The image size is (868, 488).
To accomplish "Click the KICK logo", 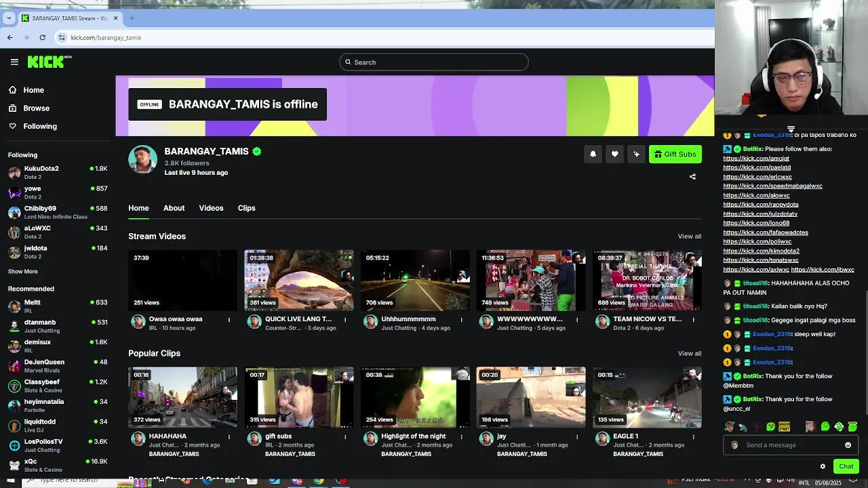I will [x=50, y=62].
